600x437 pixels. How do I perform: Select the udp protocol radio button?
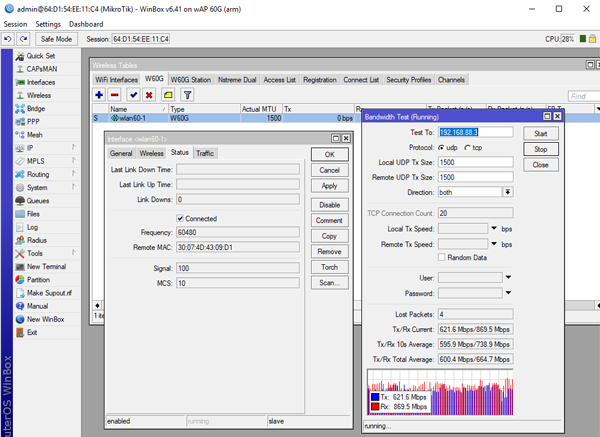(442, 148)
